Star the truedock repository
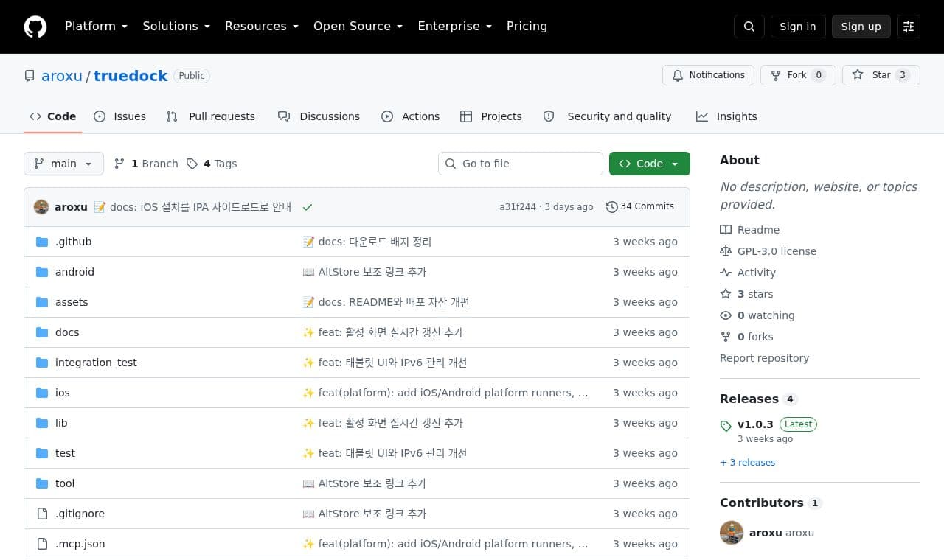The image size is (944, 560). (881, 75)
